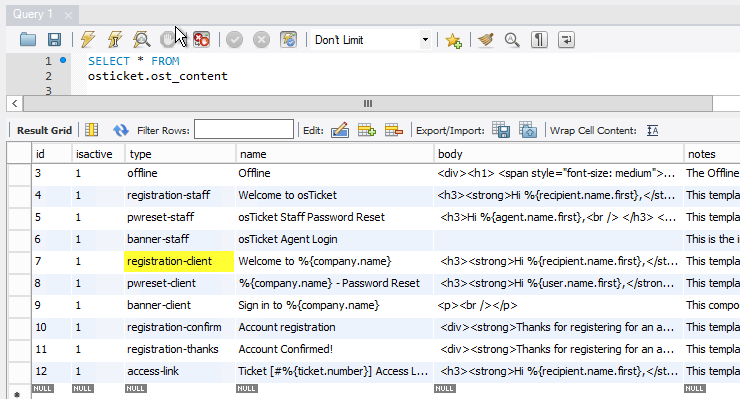
Task: Import records from external file icon
Action: 528,130
